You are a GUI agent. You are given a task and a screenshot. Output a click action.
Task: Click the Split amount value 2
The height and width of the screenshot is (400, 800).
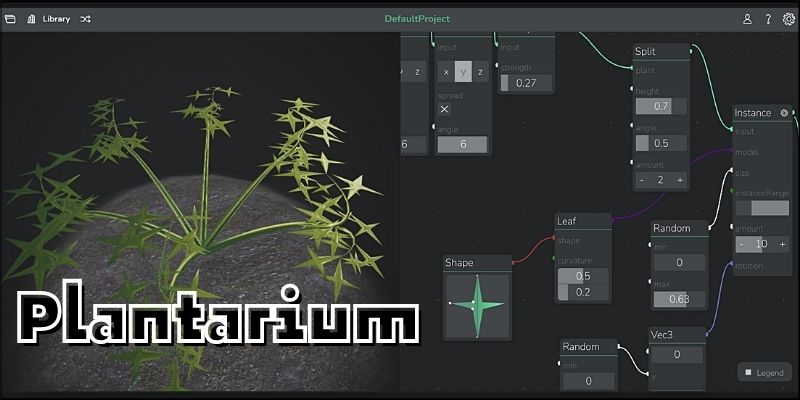[661, 180]
